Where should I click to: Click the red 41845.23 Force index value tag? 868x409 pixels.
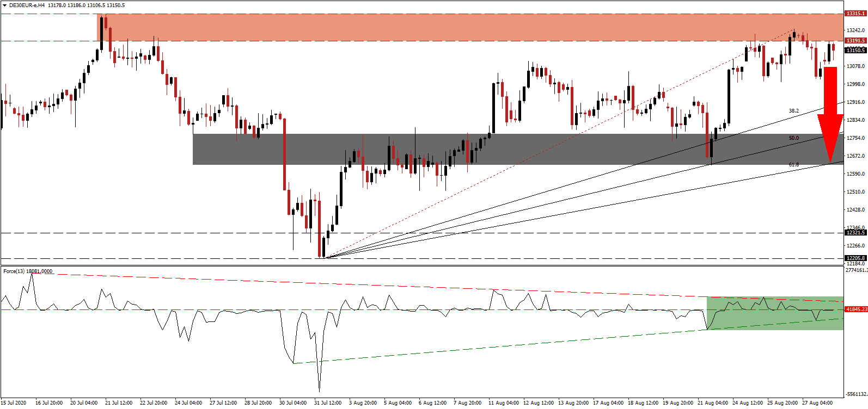[855, 309]
